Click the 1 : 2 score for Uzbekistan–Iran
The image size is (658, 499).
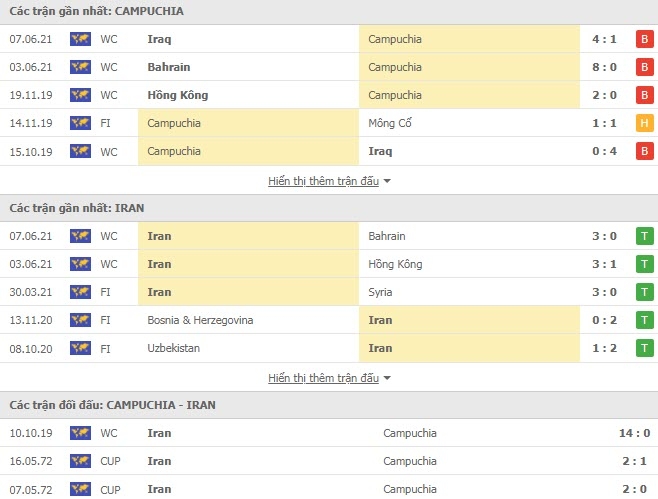click(604, 348)
